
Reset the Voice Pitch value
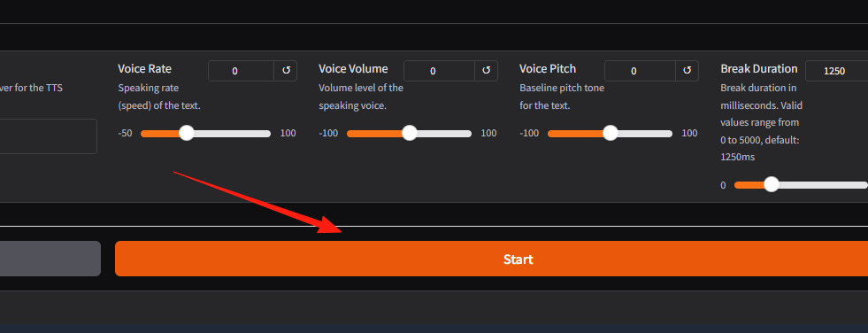pyautogui.click(x=687, y=71)
